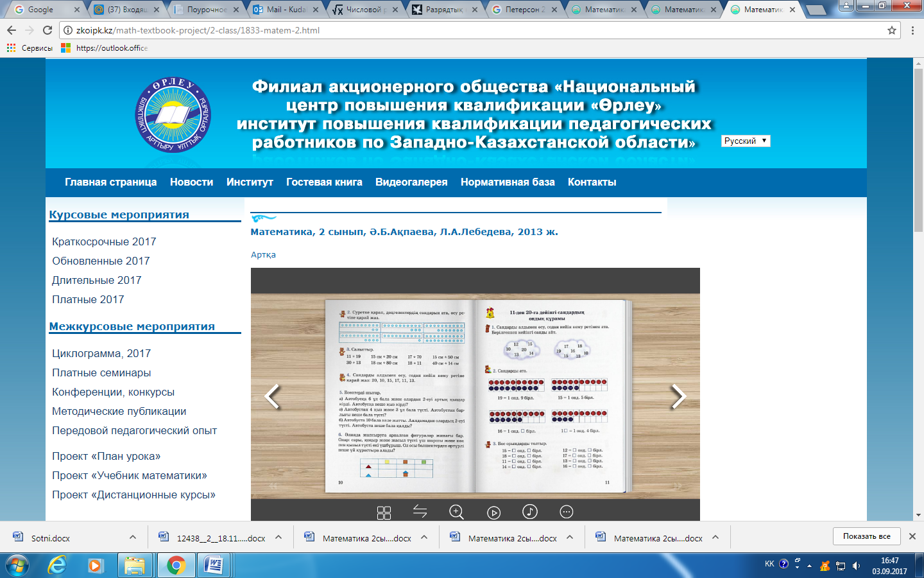Open Проект «План урока» link
The image size is (924, 578).
click(106, 457)
